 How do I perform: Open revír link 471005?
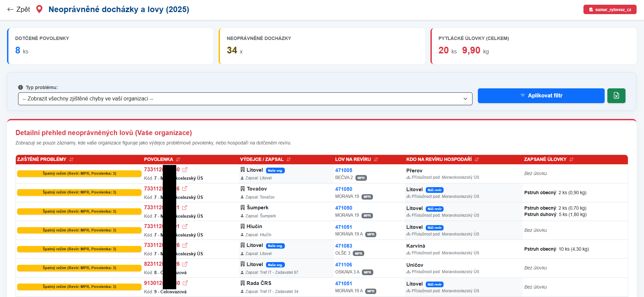tap(343, 170)
